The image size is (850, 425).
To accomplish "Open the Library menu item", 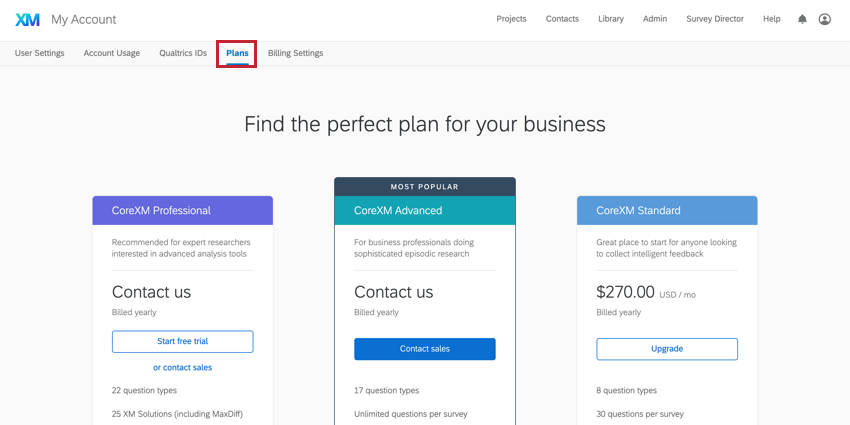I will (611, 19).
